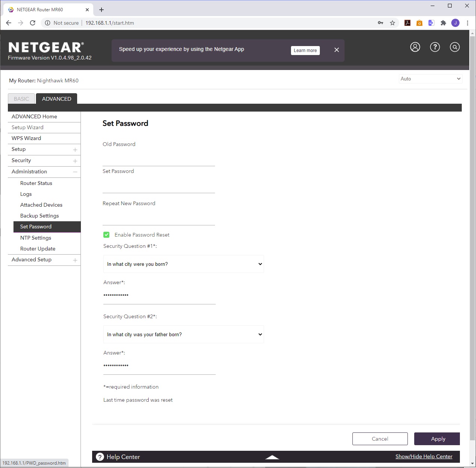
Task: Reload the router page
Action: pyautogui.click(x=33, y=23)
